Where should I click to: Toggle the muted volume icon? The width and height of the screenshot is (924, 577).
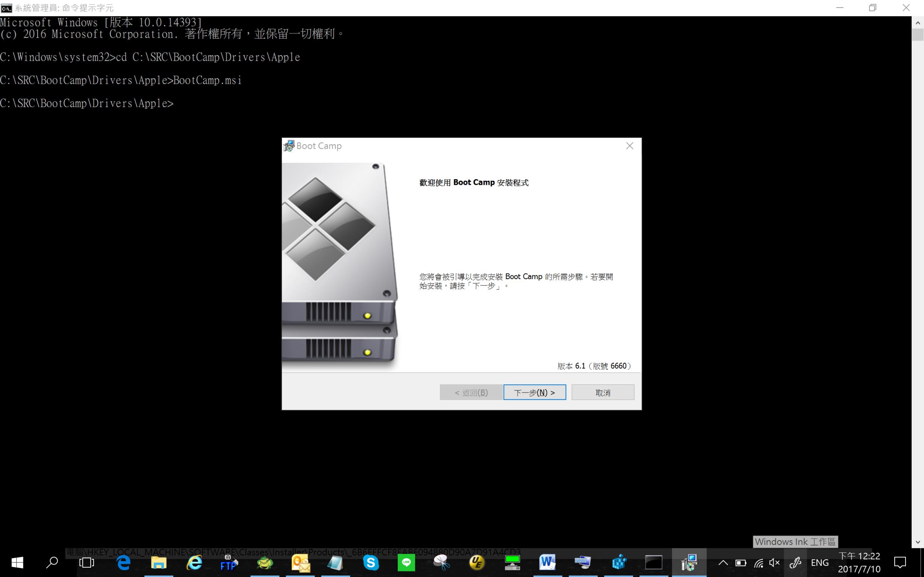coord(775,562)
